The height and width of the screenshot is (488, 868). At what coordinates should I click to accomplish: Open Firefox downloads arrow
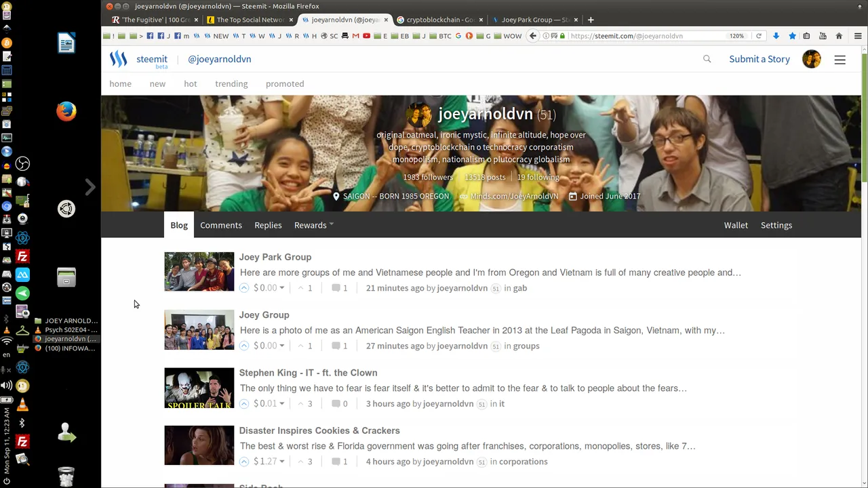[x=776, y=36]
